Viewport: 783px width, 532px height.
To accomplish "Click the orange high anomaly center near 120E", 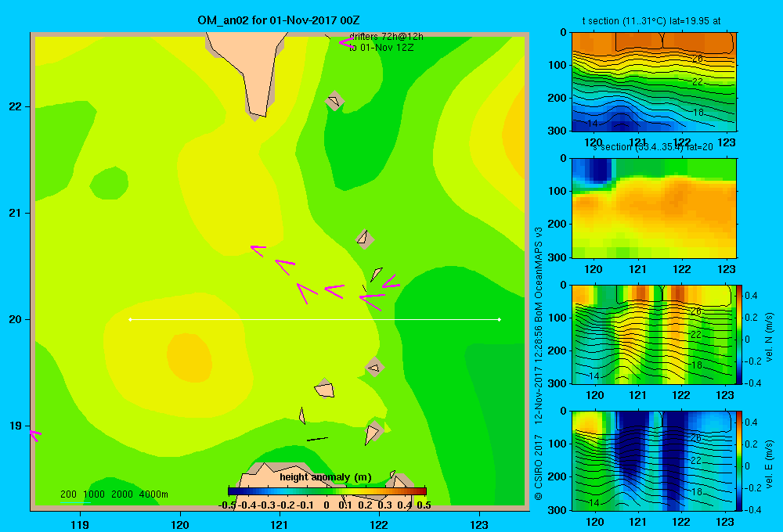I will [189, 358].
